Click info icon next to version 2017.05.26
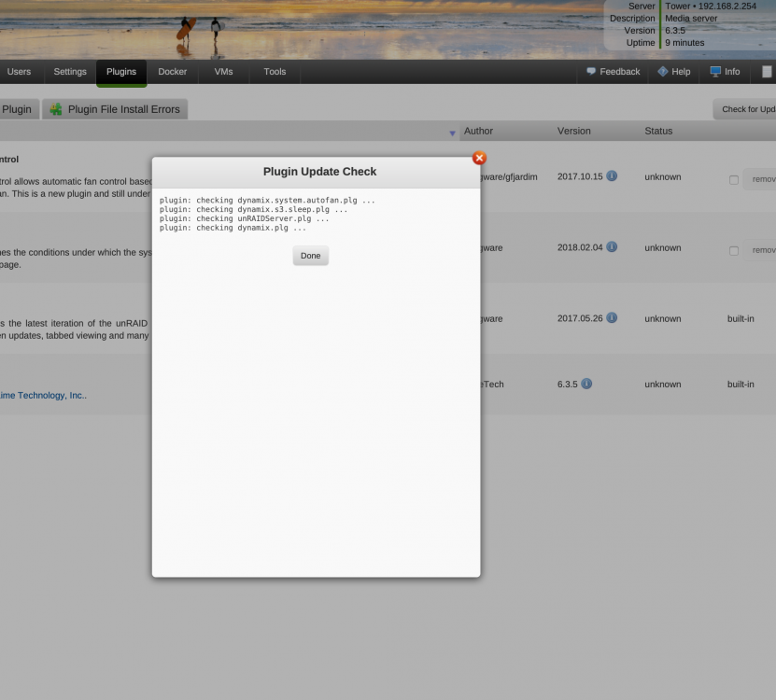 click(612, 317)
